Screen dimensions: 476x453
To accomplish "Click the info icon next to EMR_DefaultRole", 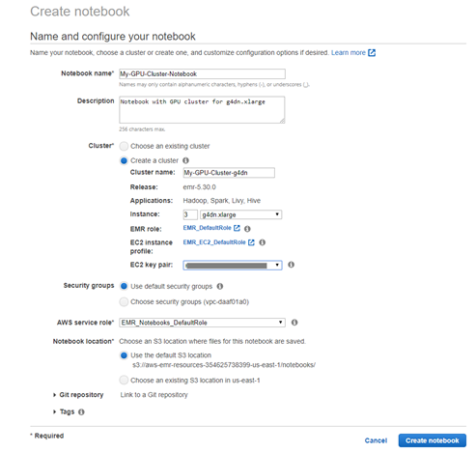I will 247,229.
